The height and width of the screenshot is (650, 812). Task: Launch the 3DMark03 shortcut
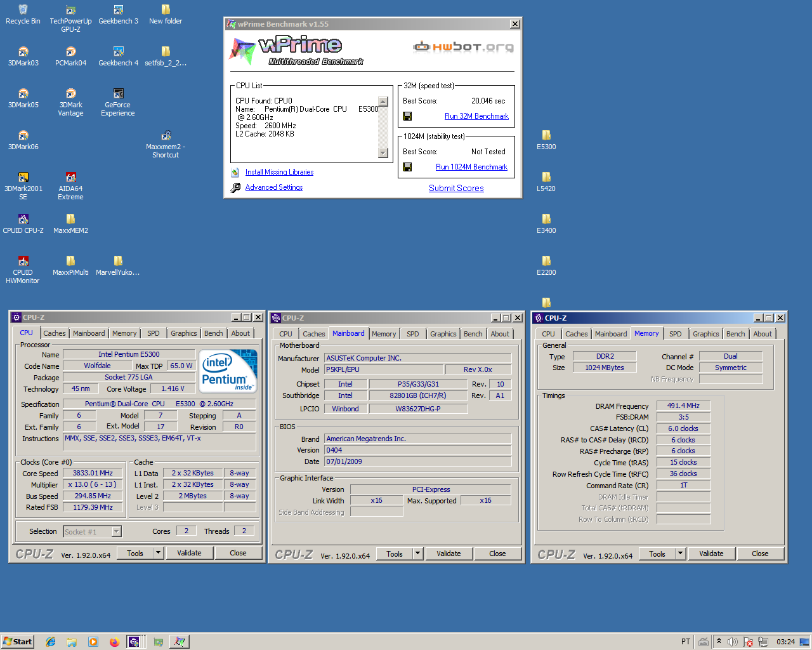coord(23,56)
